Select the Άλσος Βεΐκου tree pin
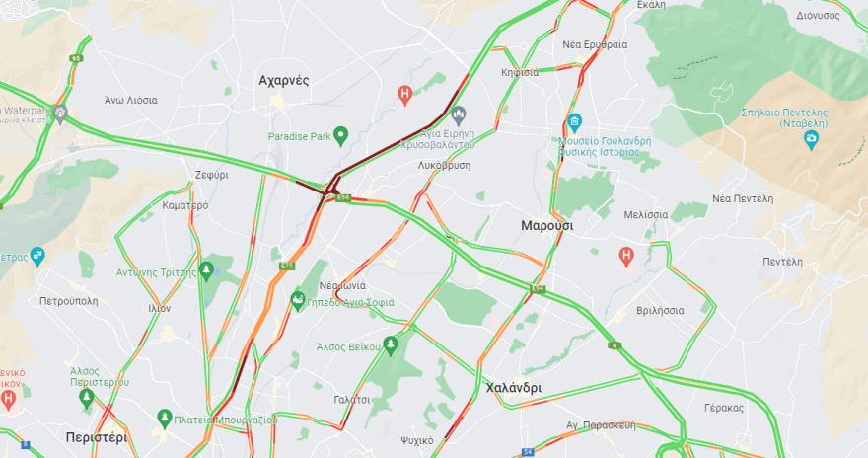The image size is (868, 458). (x=391, y=345)
